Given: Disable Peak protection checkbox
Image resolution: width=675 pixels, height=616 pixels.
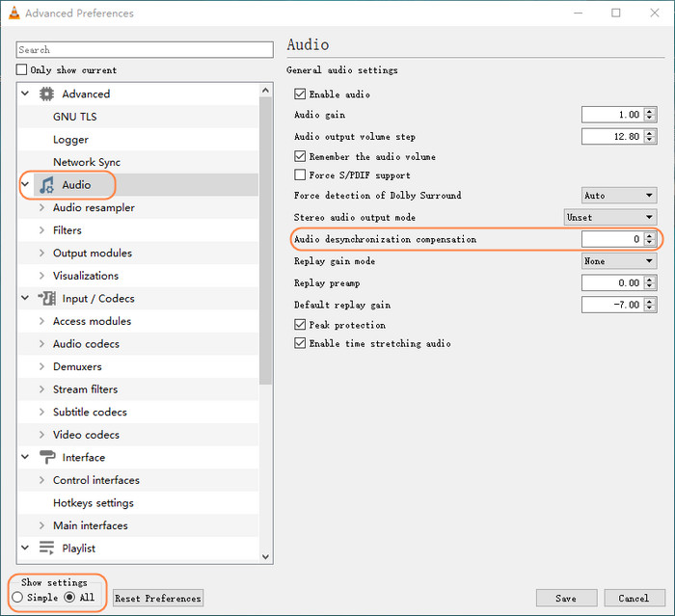Looking at the screenshot, I should [300, 325].
